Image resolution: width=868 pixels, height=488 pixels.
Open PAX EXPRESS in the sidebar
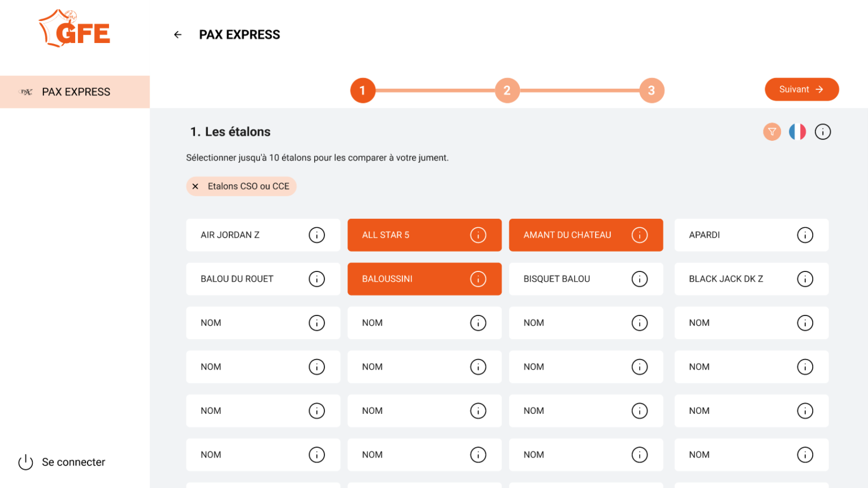75,92
